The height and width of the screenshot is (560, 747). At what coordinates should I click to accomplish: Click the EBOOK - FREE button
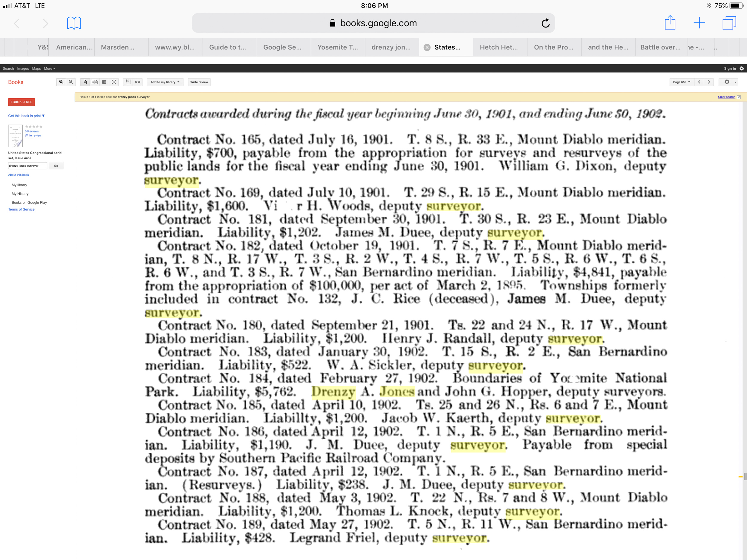point(21,102)
